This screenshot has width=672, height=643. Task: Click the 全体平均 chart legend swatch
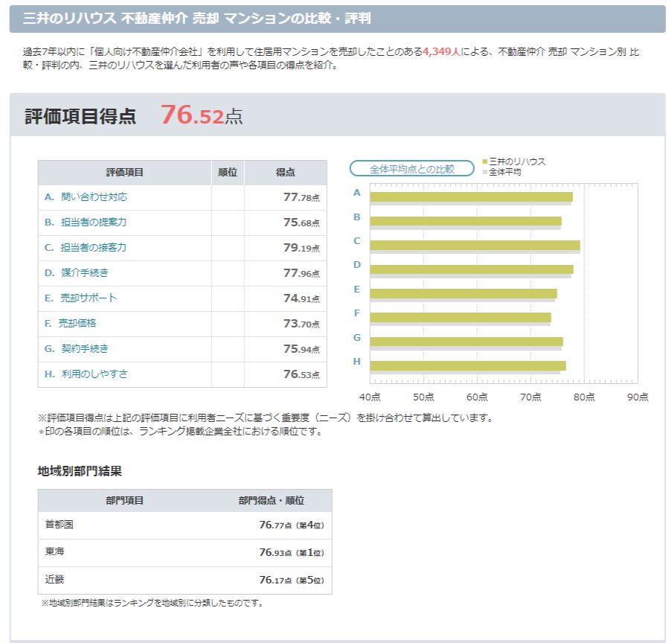click(484, 172)
